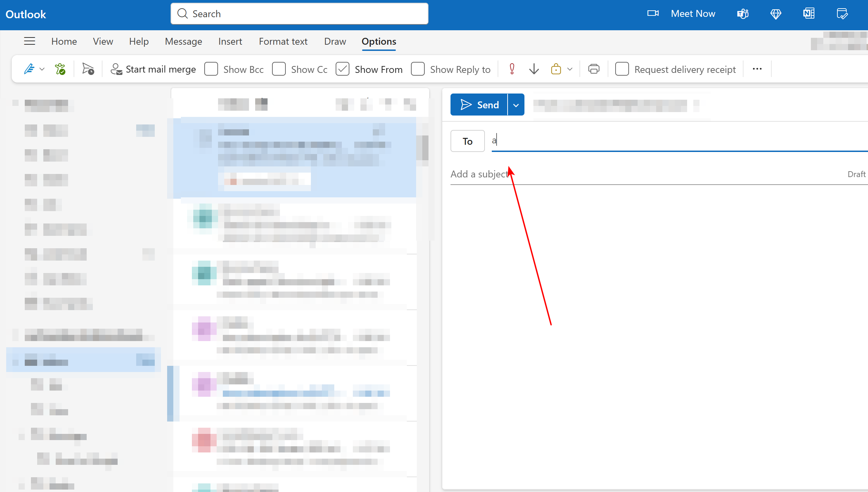The width and height of the screenshot is (868, 492).
Task: Click the schedule send icon
Action: coord(88,69)
